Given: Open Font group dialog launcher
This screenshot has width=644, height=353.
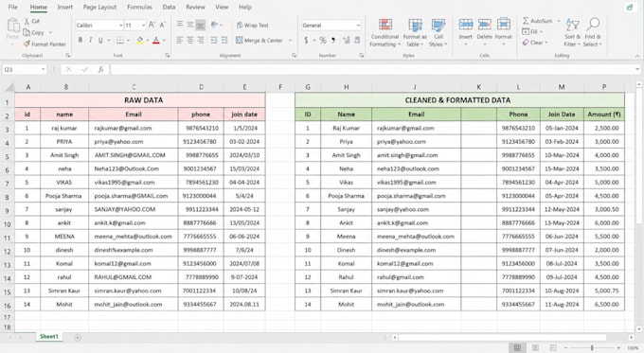Looking at the screenshot, I should [168, 56].
